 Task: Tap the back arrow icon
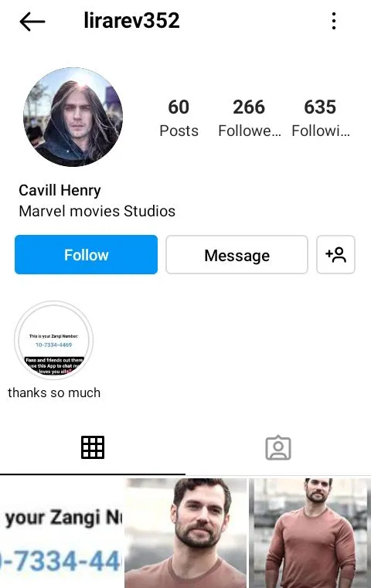coord(32,22)
